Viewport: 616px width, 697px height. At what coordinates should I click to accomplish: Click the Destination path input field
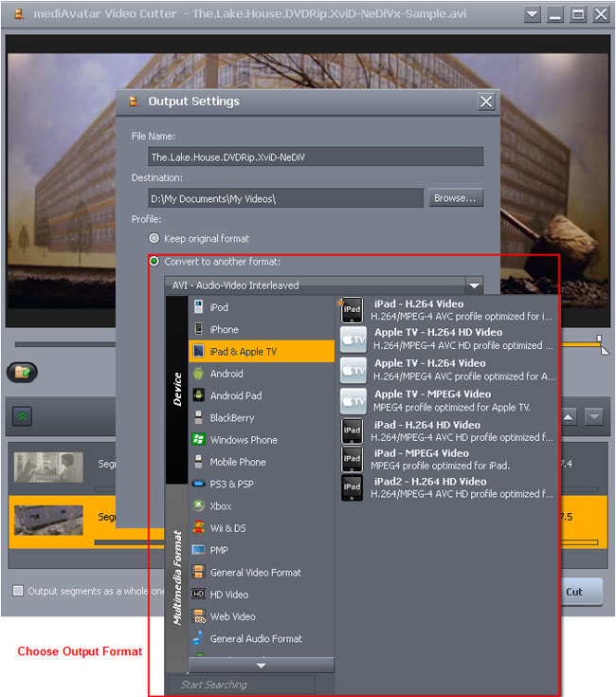pos(285,198)
